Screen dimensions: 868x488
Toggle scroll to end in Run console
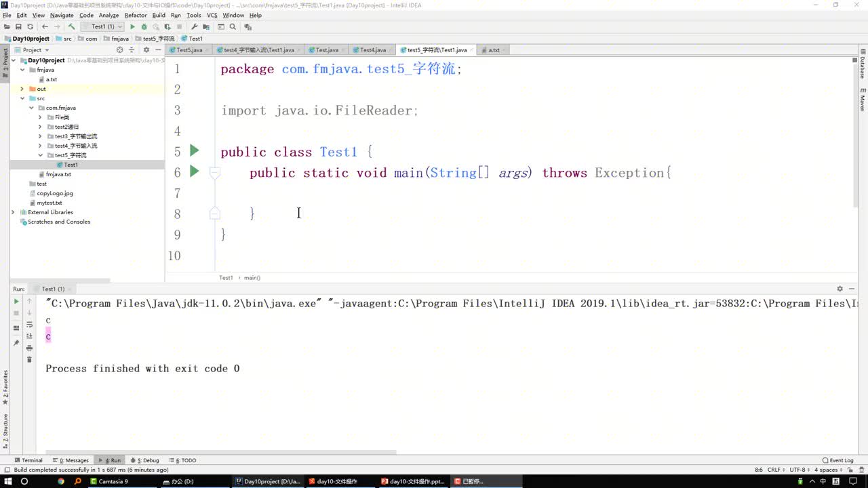[29, 336]
